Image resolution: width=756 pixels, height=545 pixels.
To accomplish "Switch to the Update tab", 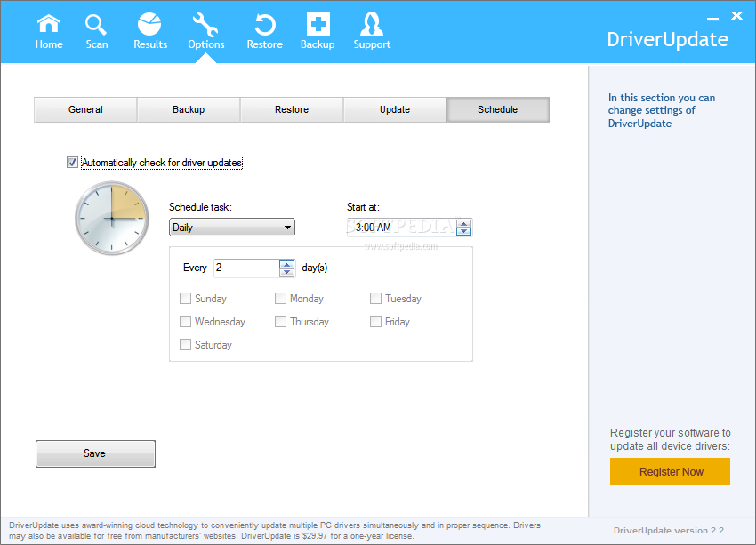I will tap(395, 109).
